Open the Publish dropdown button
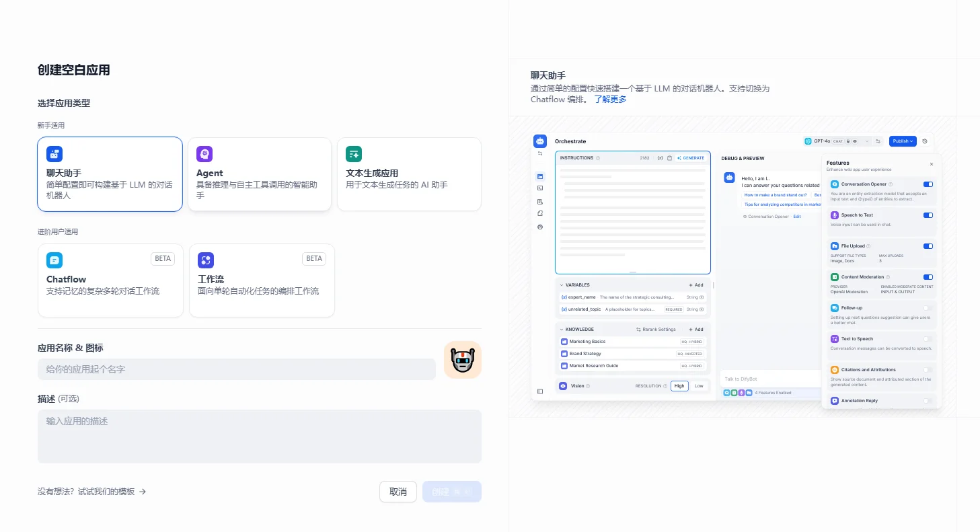Viewport: 980px width, 532px height. click(903, 141)
